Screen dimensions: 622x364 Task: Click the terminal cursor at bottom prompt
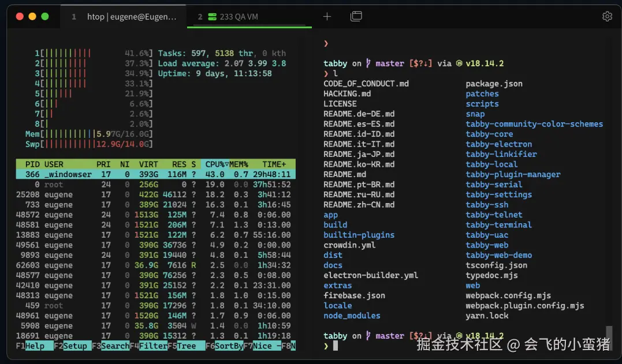[335, 346]
